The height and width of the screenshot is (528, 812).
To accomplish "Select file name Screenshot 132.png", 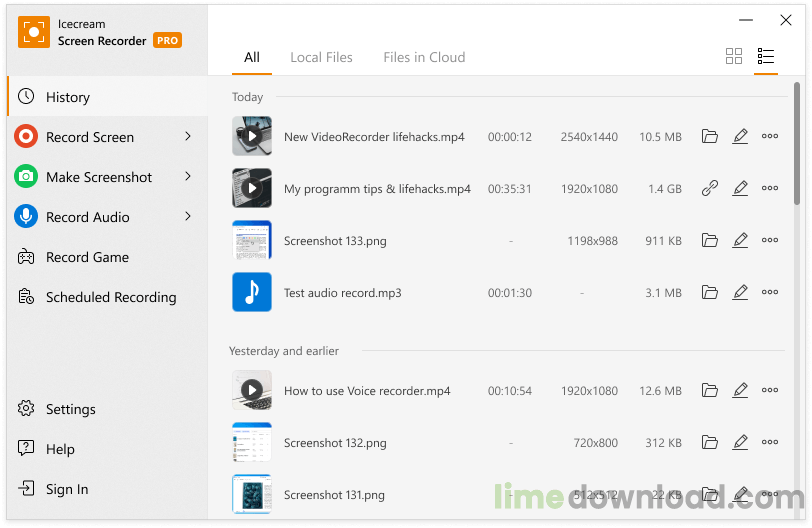I will [x=335, y=443].
